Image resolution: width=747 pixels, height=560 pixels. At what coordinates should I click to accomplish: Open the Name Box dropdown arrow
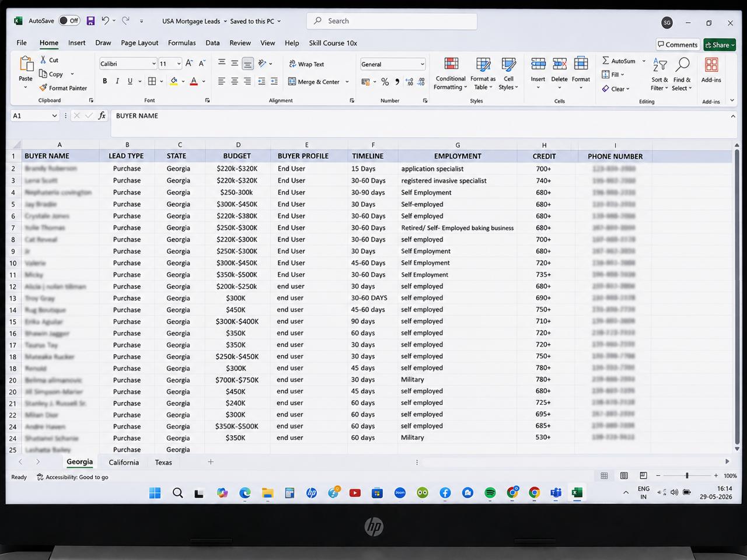point(54,116)
